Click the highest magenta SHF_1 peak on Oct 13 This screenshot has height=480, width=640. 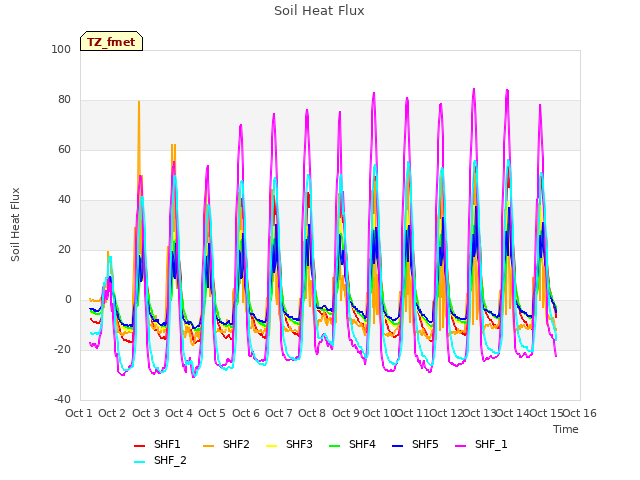point(474,89)
